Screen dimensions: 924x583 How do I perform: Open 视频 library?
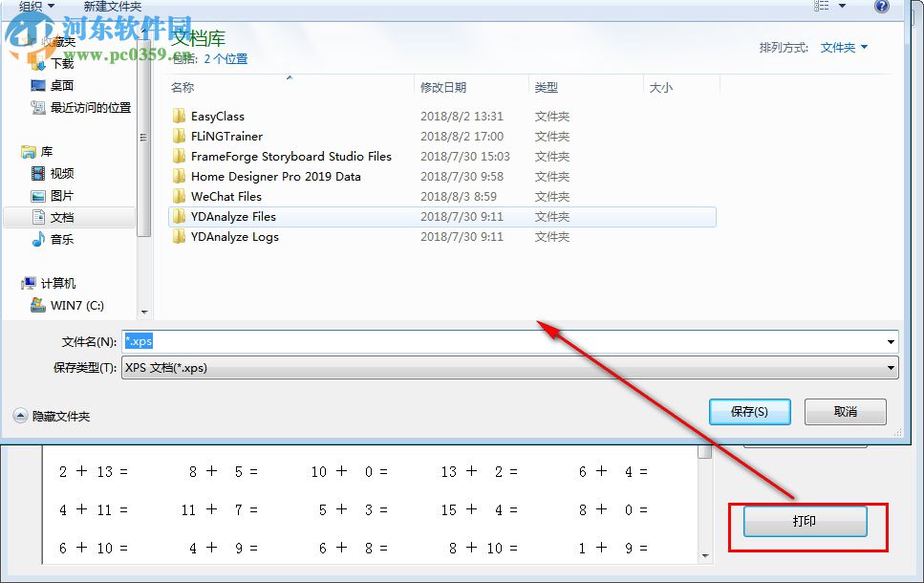pos(62,173)
